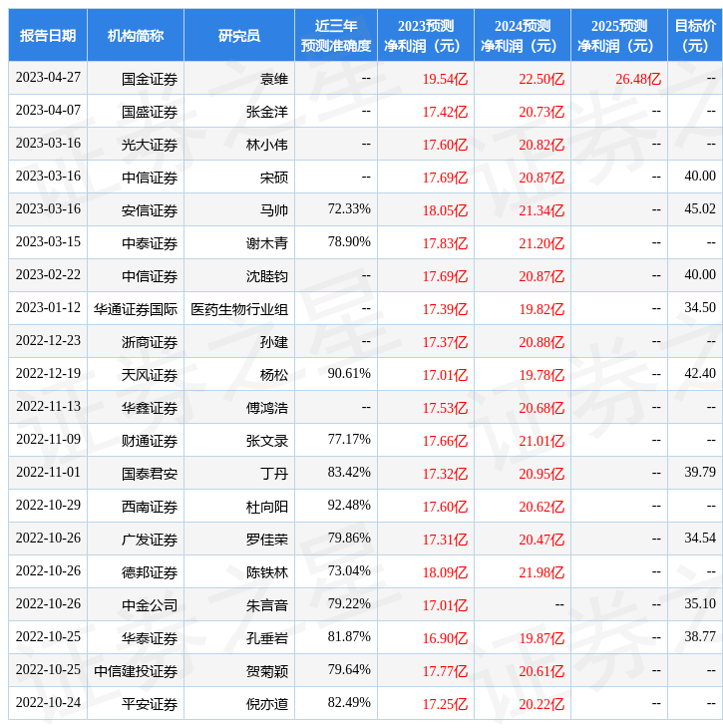Click the 21.98亿 forecast value

click(x=542, y=572)
